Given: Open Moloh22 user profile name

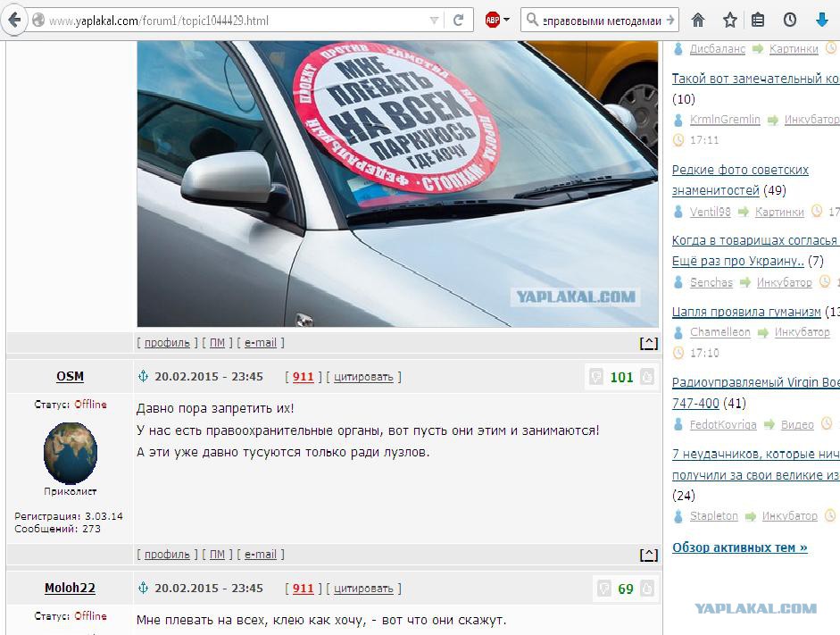Looking at the screenshot, I should 70,588.
